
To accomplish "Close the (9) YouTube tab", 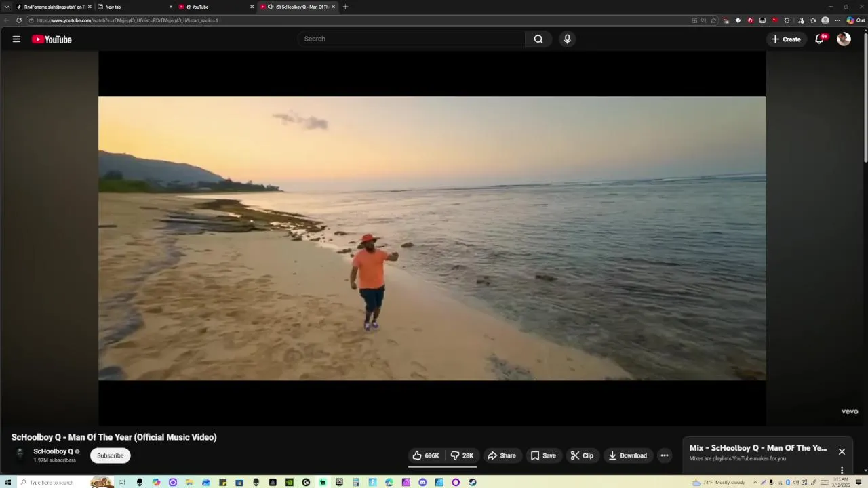I will pyautogui.click(x=252, y=7).
